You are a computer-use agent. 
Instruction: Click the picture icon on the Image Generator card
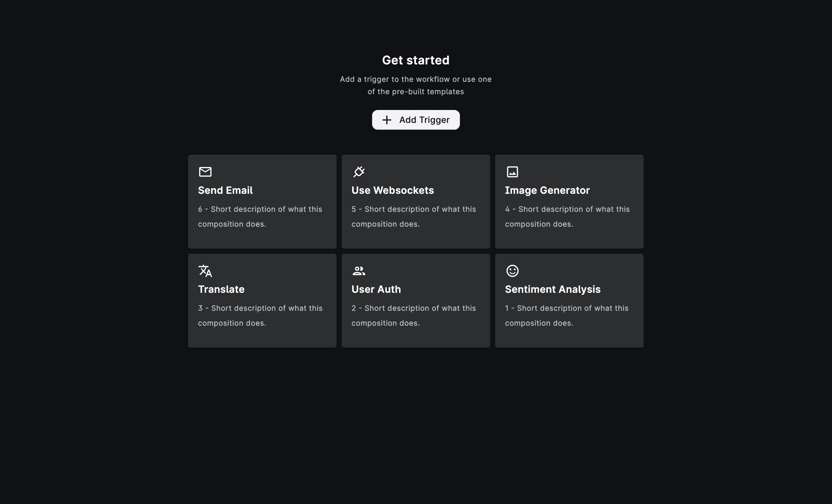(x=512, y=171)
